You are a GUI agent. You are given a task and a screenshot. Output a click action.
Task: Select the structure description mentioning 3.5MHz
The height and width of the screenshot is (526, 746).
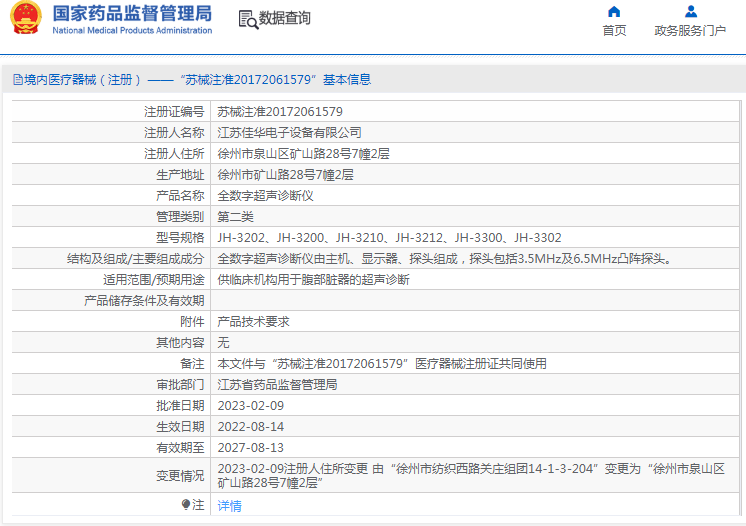[445, 258]
